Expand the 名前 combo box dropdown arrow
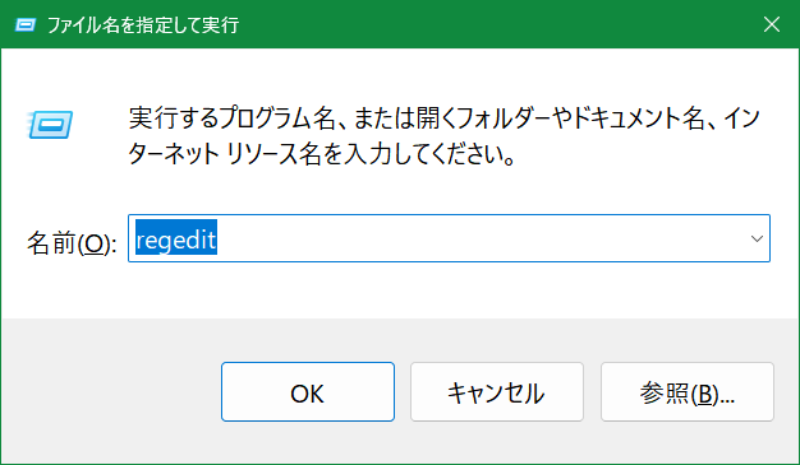Screen dimensions: 800x465 pos(756,239)
